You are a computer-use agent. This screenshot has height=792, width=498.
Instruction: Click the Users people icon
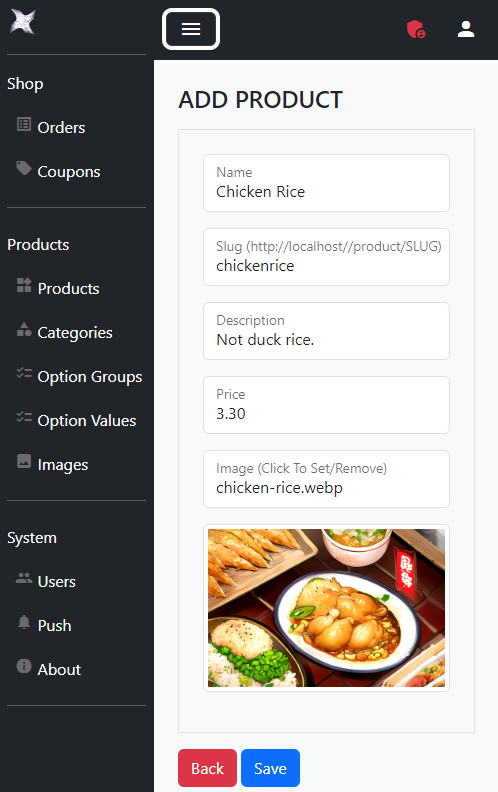click(x=24, y=578)
